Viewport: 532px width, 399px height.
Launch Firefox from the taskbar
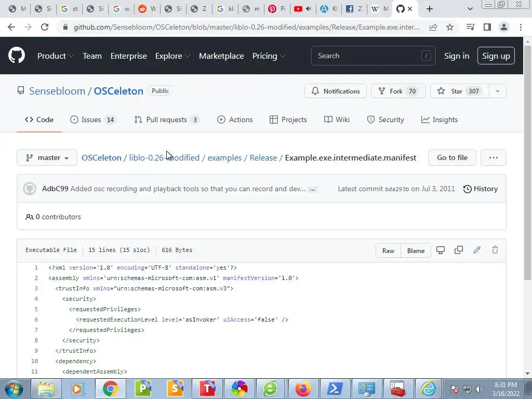coord(303,389)
